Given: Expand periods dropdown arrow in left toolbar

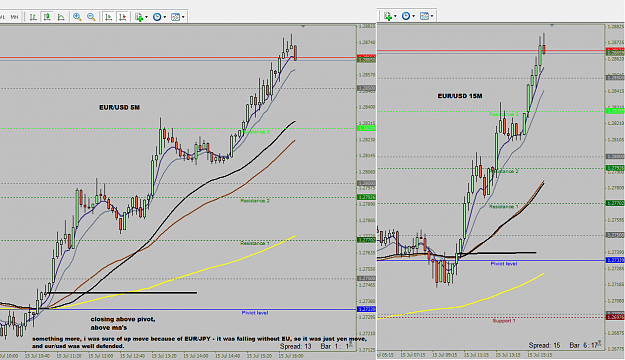Looking at the screenshot, I should (165, 17).
